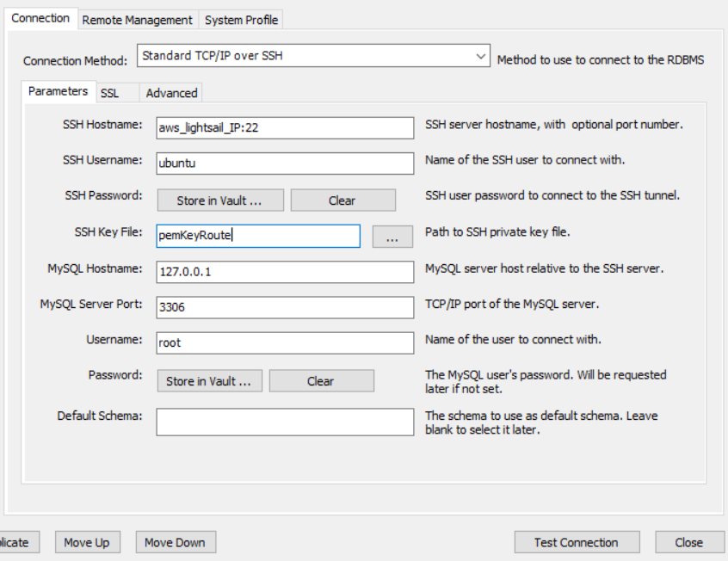Screen dimensions: 728x561
Task: Clear the stored SSH password
Action: pos(343,200)
